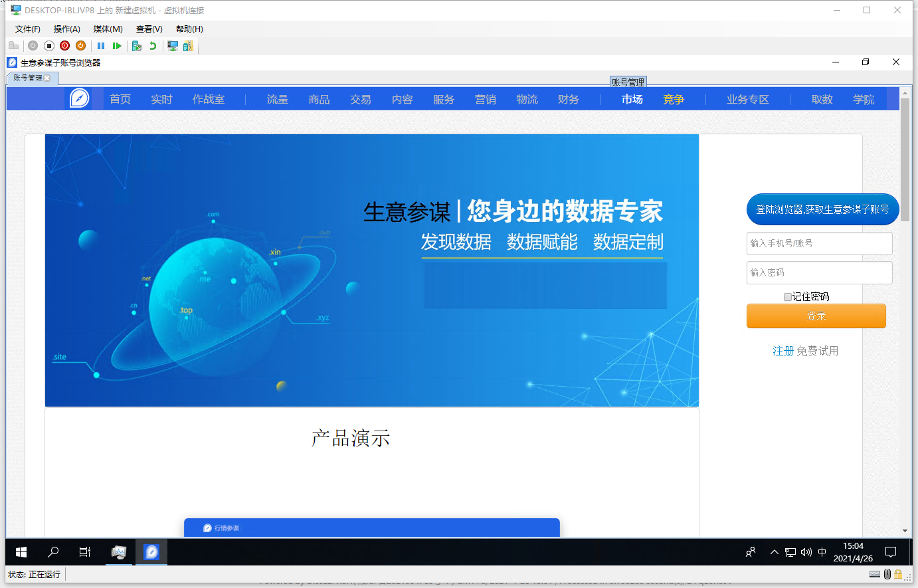The height and width of the screenshot is (588, 918).
Task: Click the Start VM power icon
Action: pyautogui.click(x=33, y=46)
